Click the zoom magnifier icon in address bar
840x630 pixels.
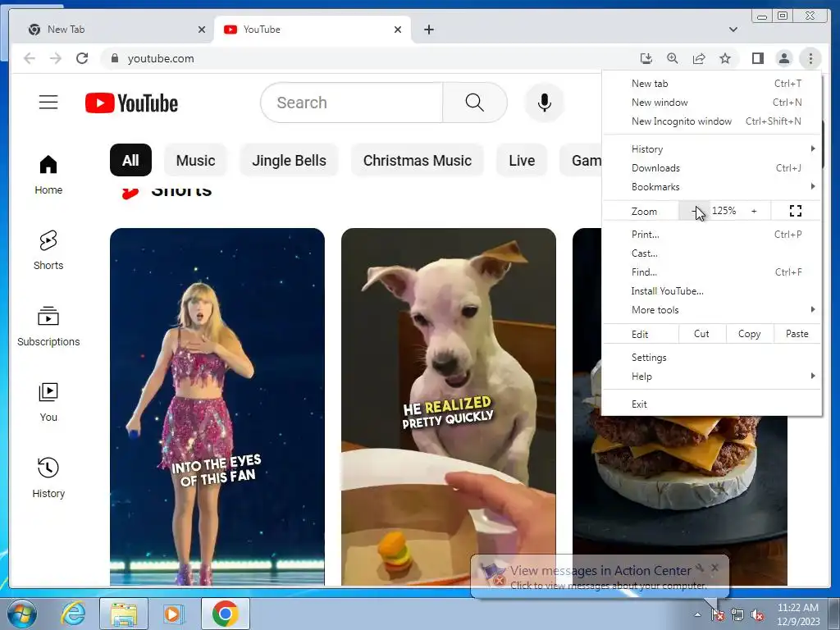(x=673, y=58)
